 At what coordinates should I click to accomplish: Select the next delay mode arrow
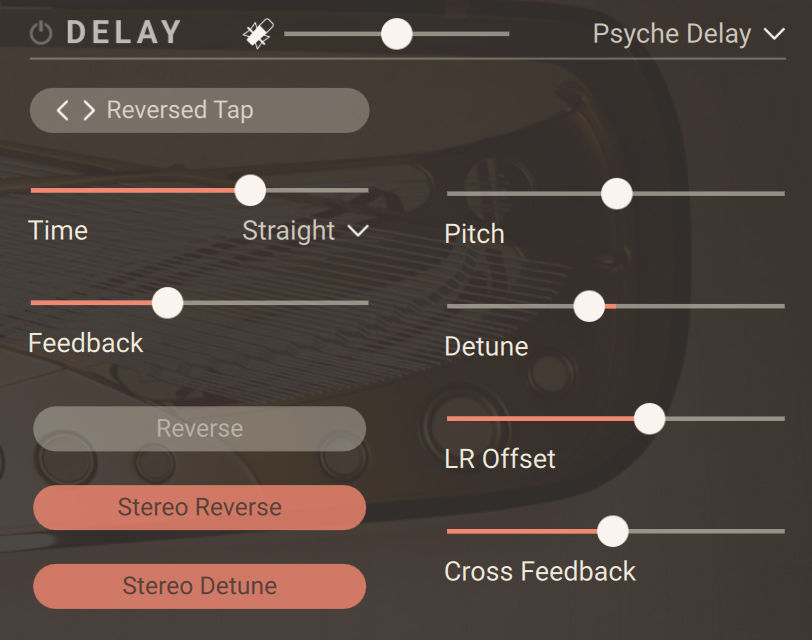pyautogui.click(x=89, y=110)
